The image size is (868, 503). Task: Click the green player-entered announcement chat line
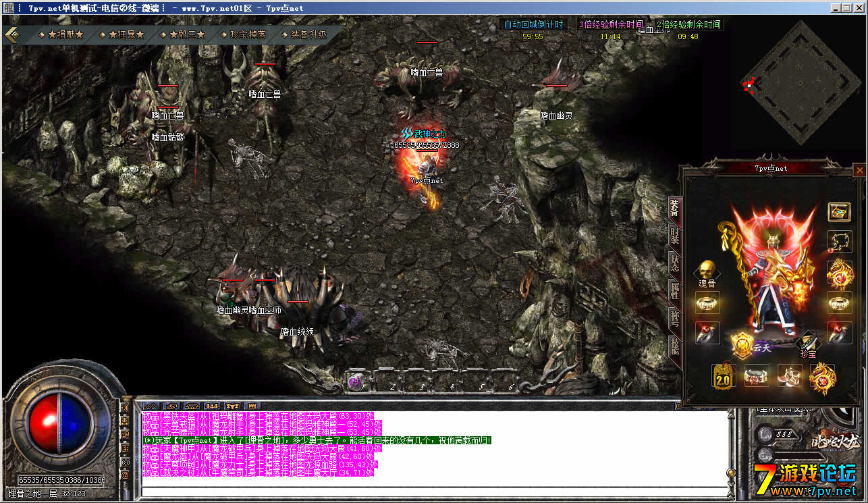coord(317,440)
